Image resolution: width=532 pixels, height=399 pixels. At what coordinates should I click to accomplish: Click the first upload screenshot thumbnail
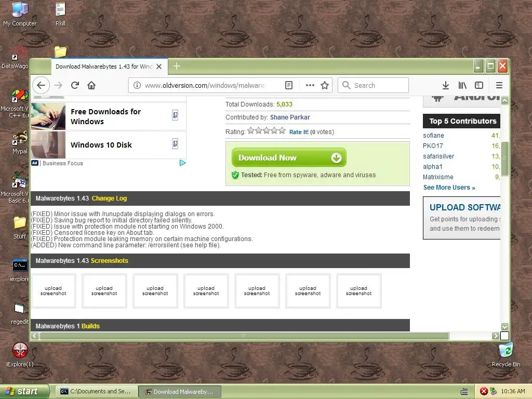pos(54,291)
